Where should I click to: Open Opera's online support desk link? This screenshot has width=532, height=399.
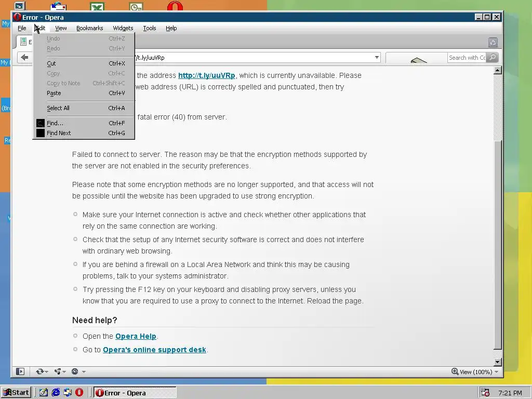coord(154,350)
